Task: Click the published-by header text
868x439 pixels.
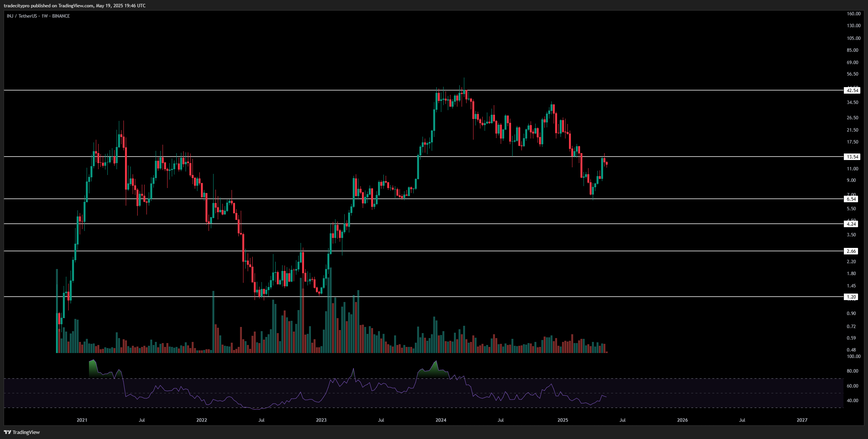Action: click(x=74, y=6)
